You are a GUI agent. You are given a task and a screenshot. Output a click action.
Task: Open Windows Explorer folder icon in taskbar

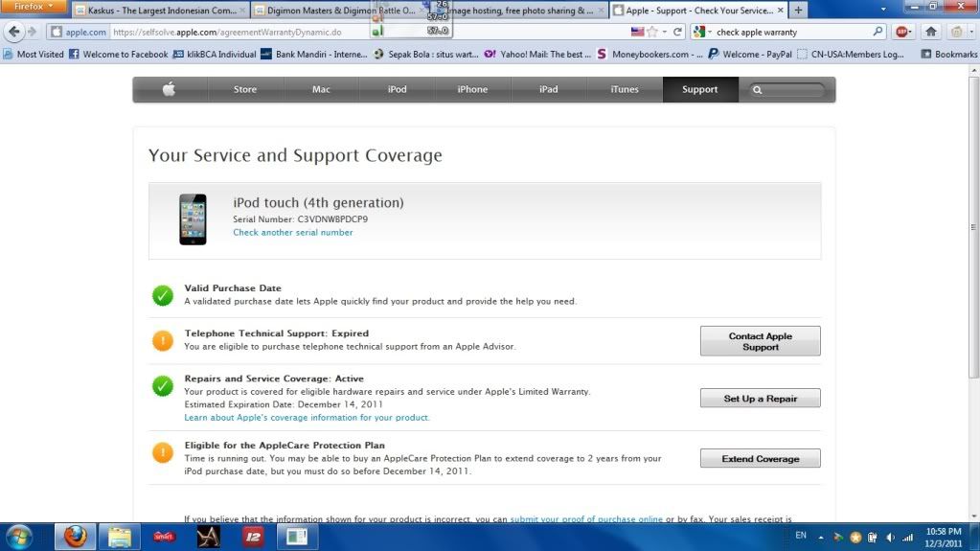[x=120, y=537]
